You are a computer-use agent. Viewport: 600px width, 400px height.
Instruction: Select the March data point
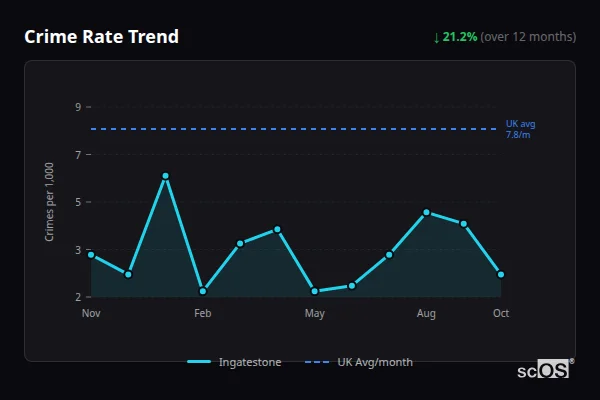click(x=240, y=244)
